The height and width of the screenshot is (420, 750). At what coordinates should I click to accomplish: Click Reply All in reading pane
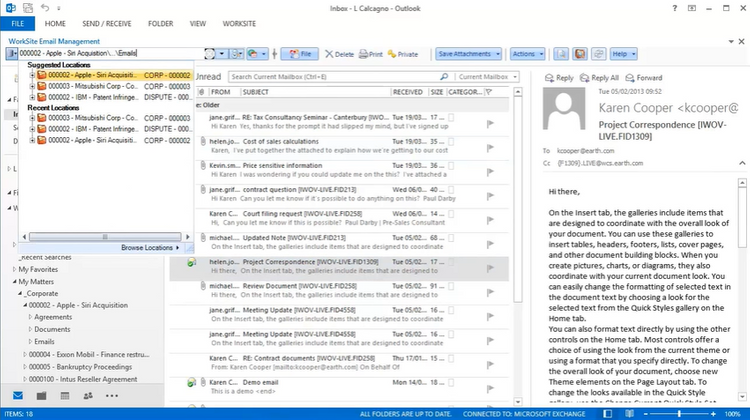[x=599, y=77]
